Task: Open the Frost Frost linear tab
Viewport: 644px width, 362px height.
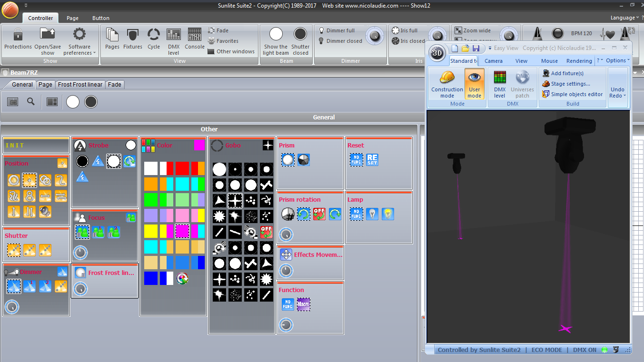Action: point(80,84)
